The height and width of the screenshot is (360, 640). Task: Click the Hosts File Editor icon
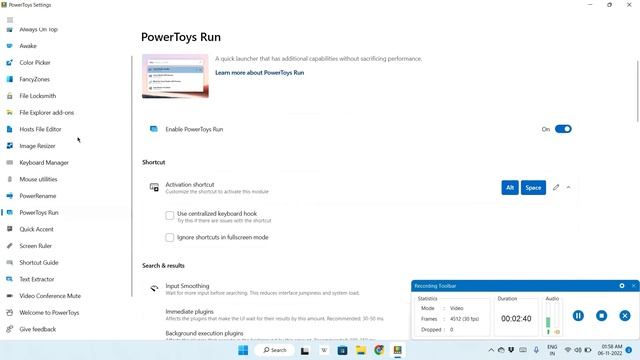coord(10,129)
